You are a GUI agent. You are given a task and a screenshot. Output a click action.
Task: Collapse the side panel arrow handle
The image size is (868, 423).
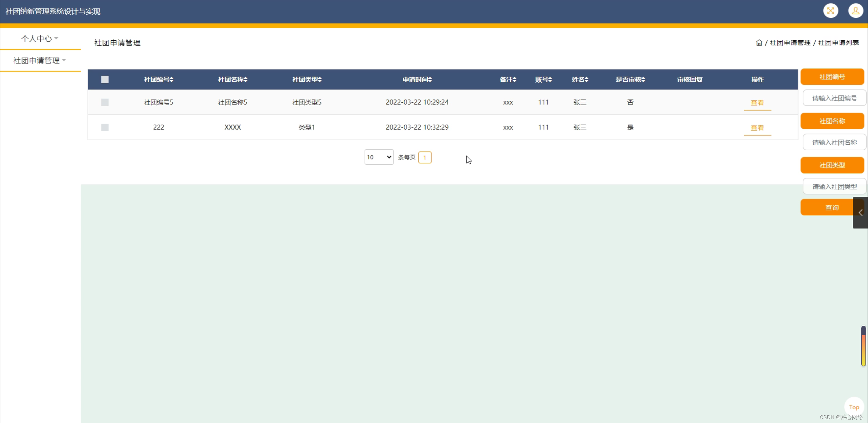(x=860, y=213)
